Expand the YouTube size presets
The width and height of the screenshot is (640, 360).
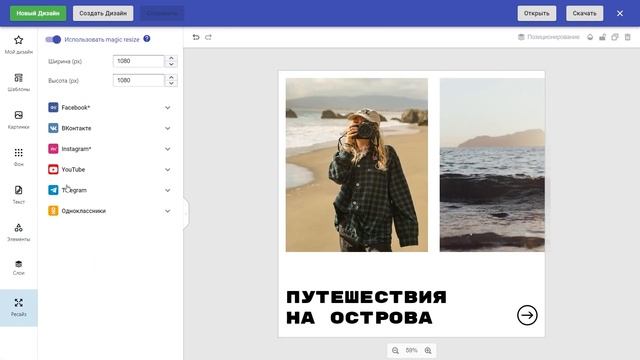coord(167,169)
